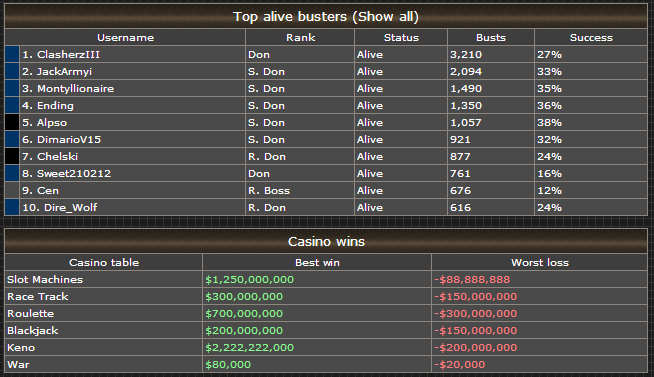This screenshot has width=654, height=377.
Task: Open Cen's profile link
Action: point(48,191)
